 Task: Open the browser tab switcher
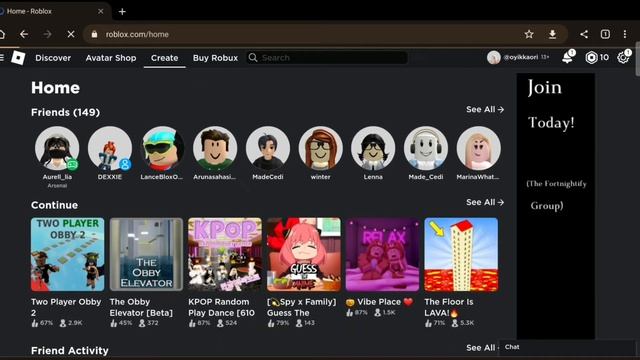pos(605,34)
